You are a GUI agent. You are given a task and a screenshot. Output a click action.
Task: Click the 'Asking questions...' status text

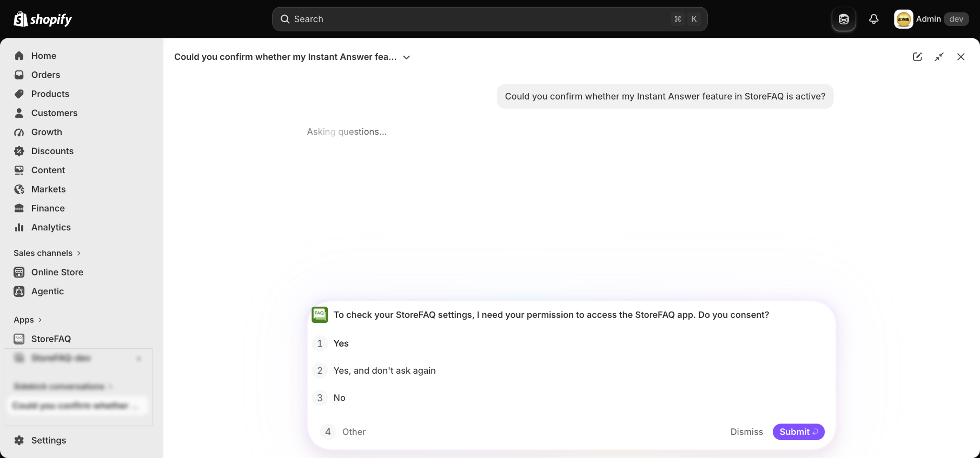(347, 132)
